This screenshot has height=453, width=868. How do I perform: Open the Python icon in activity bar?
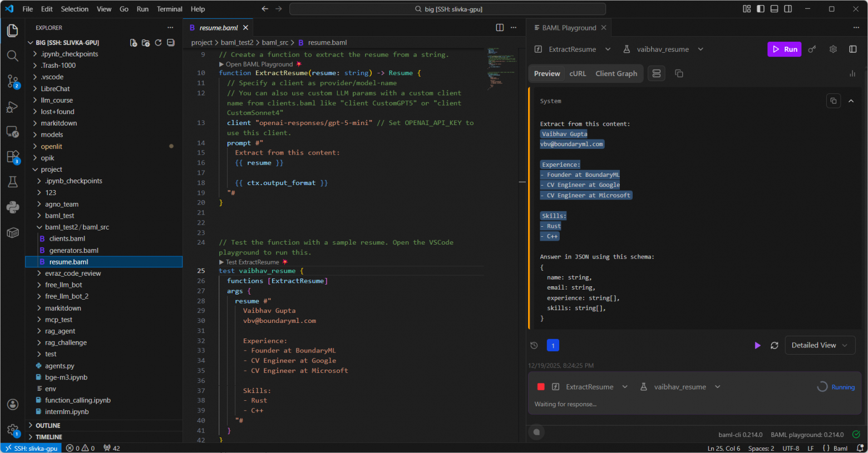tap(13, 207)
